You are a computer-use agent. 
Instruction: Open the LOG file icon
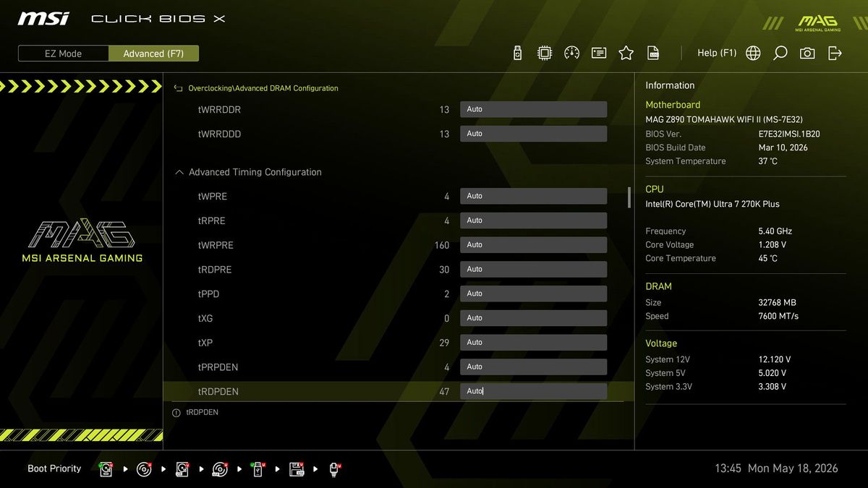(653, 53)
